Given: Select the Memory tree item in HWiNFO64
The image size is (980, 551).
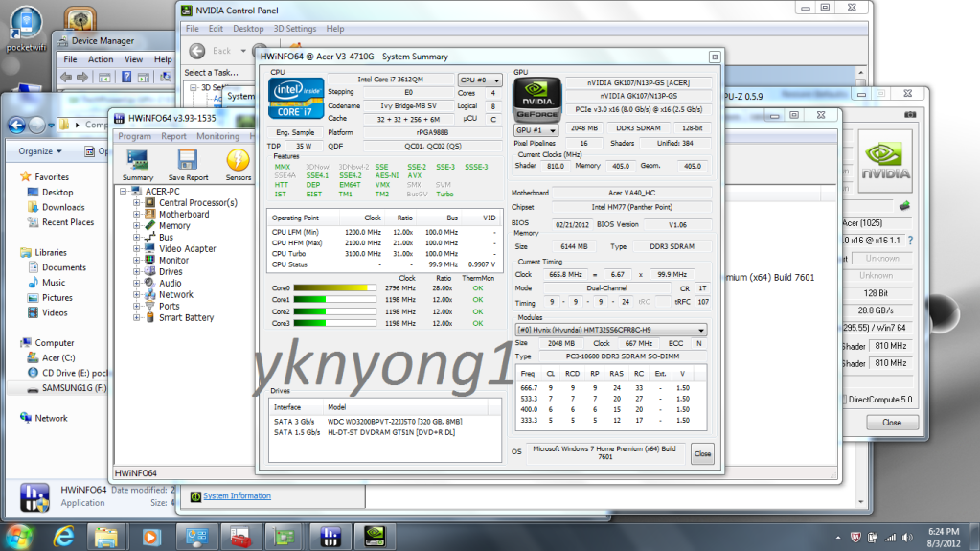Looking at the screenshot, I should 174,226.
